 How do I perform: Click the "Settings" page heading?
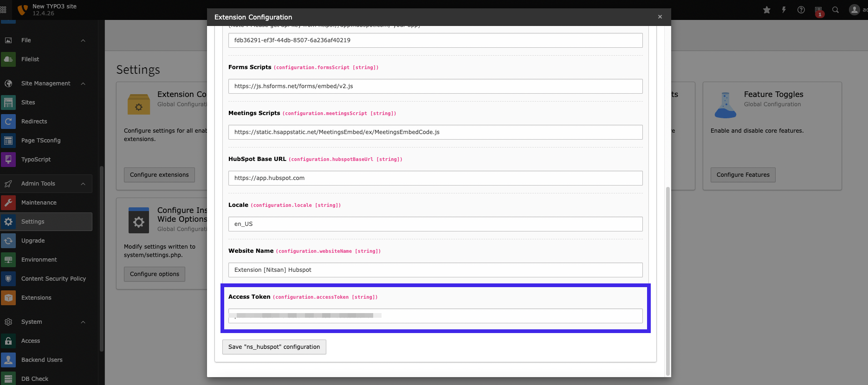[138, 70]
